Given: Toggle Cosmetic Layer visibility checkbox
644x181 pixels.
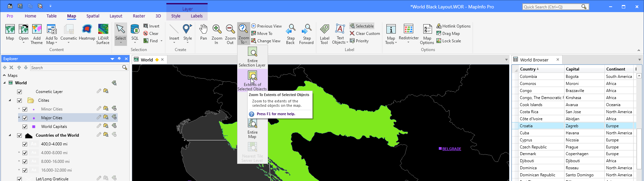Looking at the screenshot, I should 19,92.
